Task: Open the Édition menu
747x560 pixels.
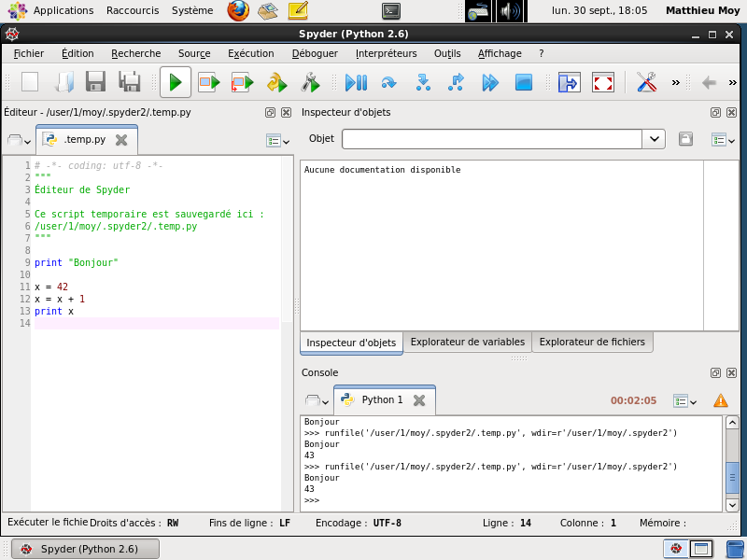Action: click(x=78, y=53)
